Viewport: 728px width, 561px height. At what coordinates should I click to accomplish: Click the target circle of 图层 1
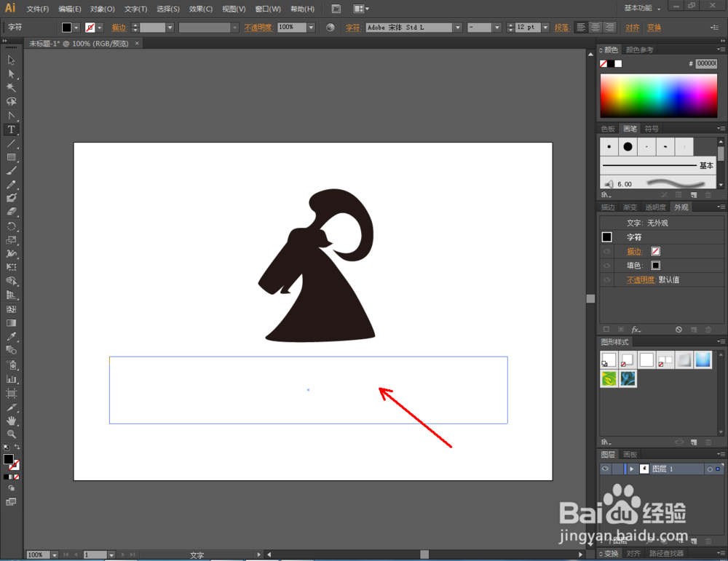(709, 469)
